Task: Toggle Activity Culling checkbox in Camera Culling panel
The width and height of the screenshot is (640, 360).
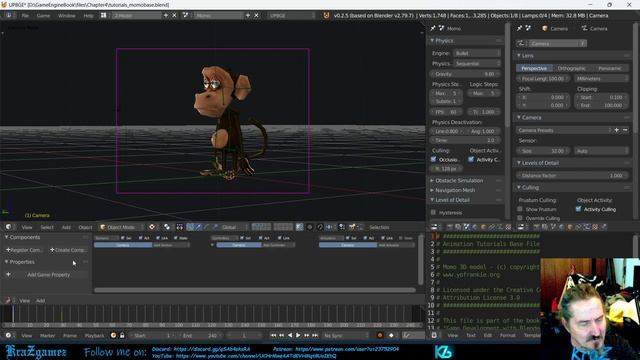Action: point(578,209)
